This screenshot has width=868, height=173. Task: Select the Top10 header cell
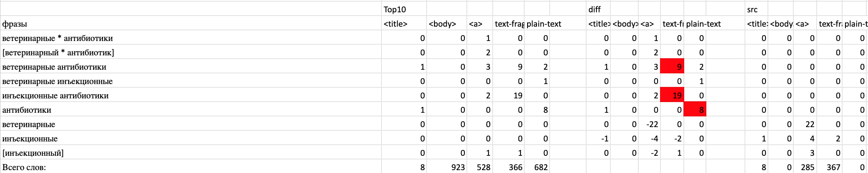(x=404, y=9)
